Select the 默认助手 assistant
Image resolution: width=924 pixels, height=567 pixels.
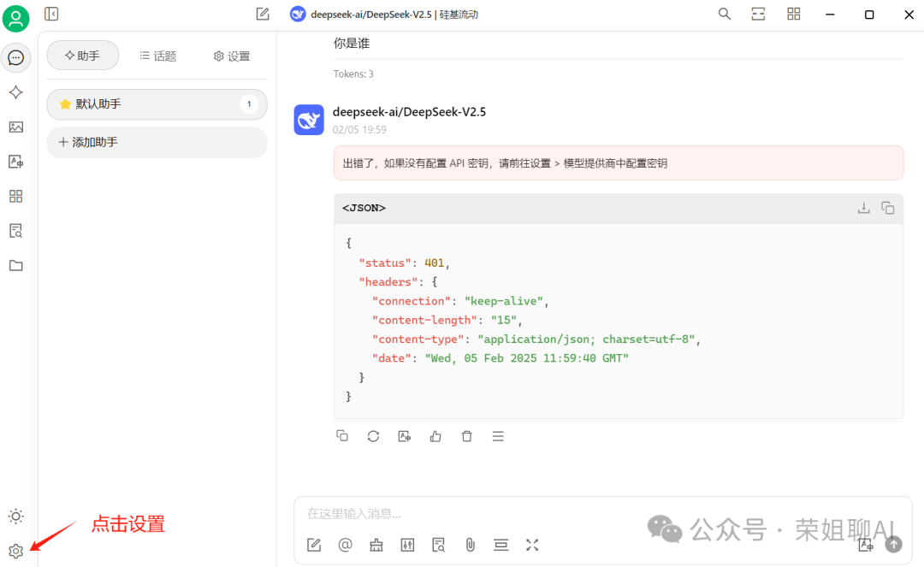(157, 104)
